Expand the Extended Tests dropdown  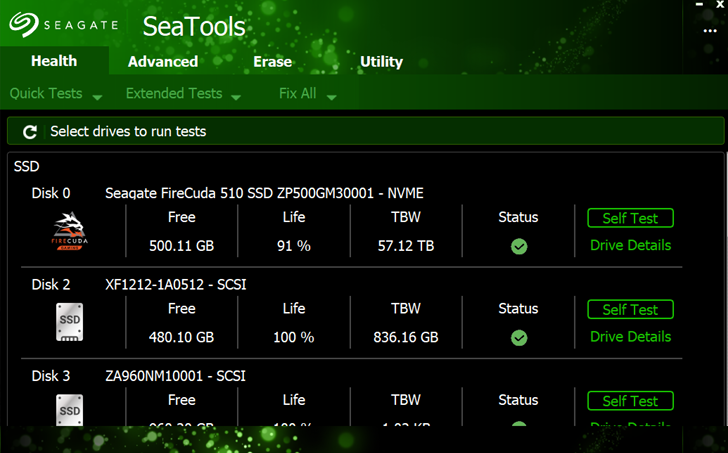pos(183,94)
